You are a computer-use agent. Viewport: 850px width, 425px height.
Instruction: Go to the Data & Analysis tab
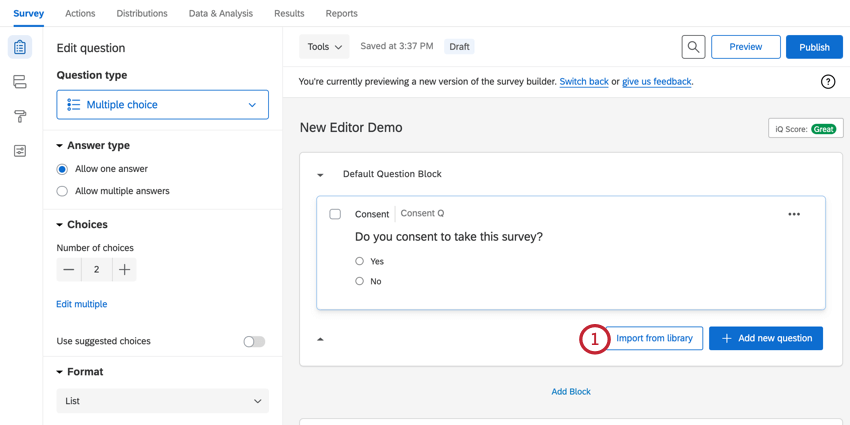(221, 14)
